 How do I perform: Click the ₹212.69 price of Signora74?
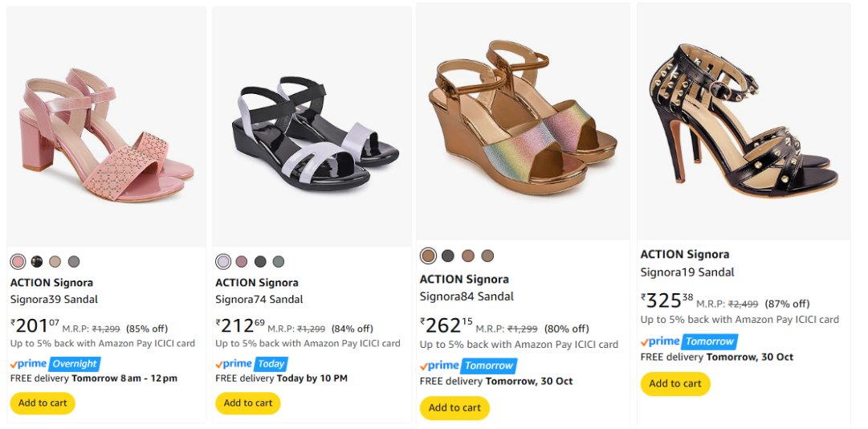[240, 326]
